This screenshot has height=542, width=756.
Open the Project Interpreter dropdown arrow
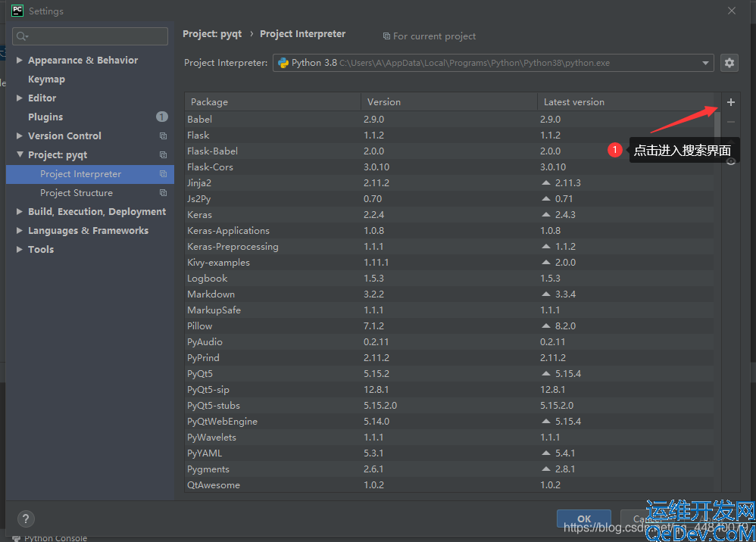[705, 63]
